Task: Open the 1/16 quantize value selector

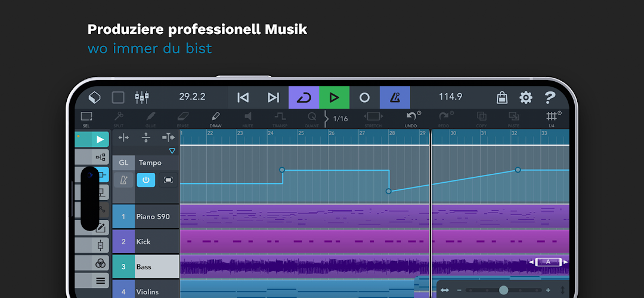Action: pos(340,119)
